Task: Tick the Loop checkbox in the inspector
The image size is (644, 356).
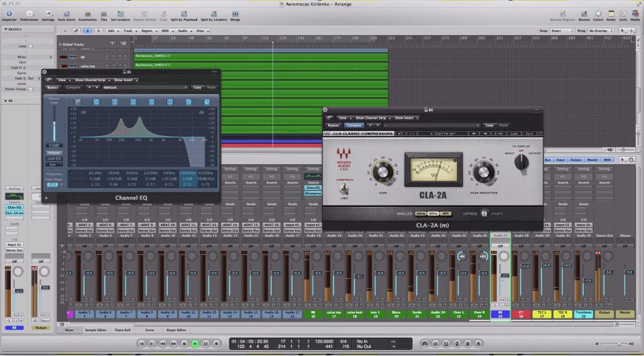Action: 31,46
